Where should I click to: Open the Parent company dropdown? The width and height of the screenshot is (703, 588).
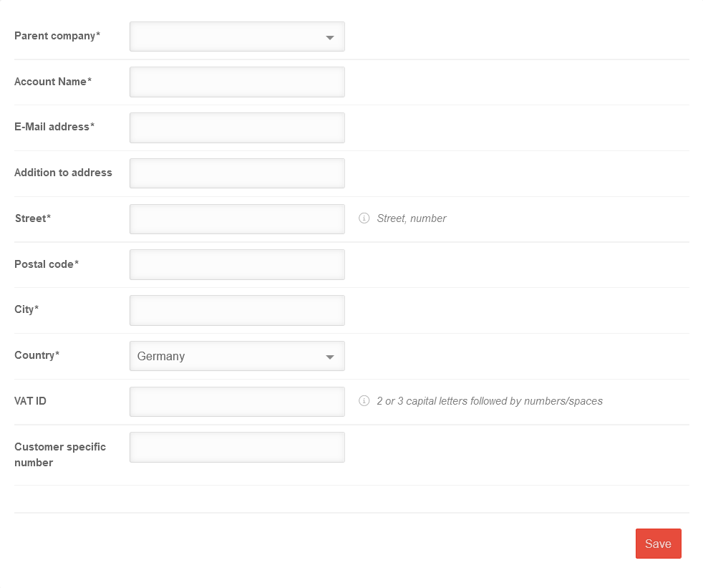point(237,37)
